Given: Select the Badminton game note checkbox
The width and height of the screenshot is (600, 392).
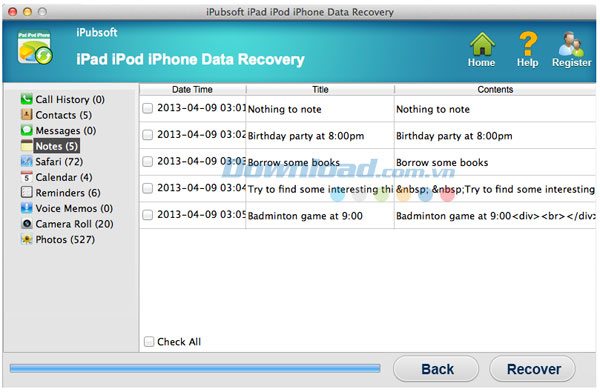Looking at the screenshot, I should tap(147, 215).
